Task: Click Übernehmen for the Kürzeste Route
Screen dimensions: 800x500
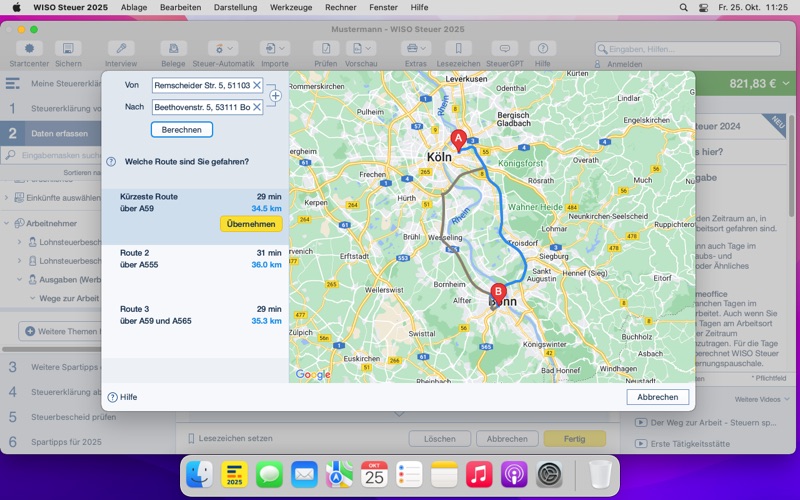Action: coord(251,224)
